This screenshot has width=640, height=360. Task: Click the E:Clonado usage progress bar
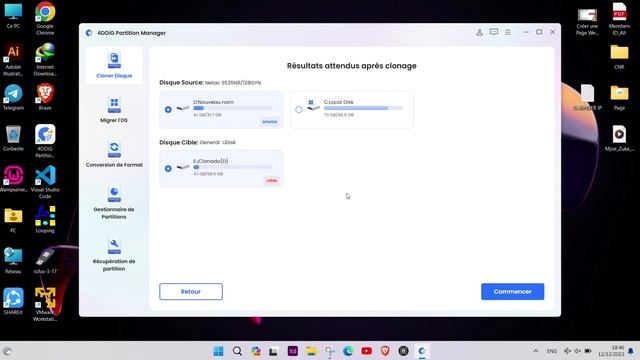(233, 167)
